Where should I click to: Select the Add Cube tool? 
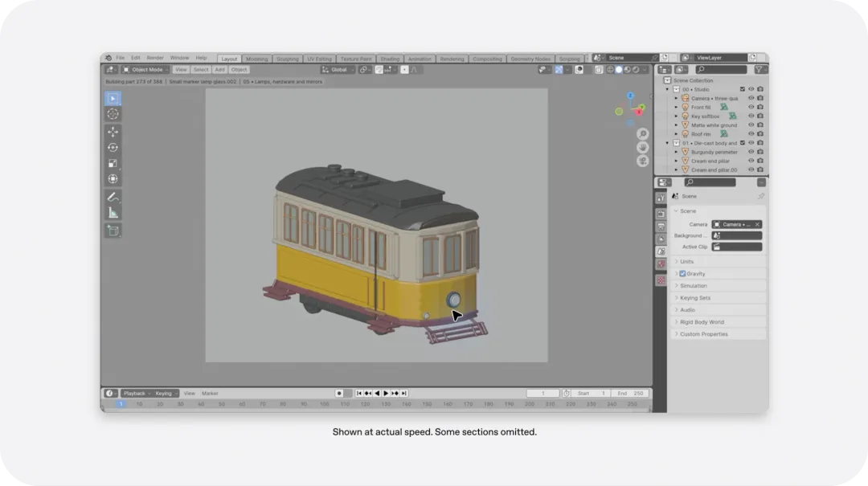[113, 231]
